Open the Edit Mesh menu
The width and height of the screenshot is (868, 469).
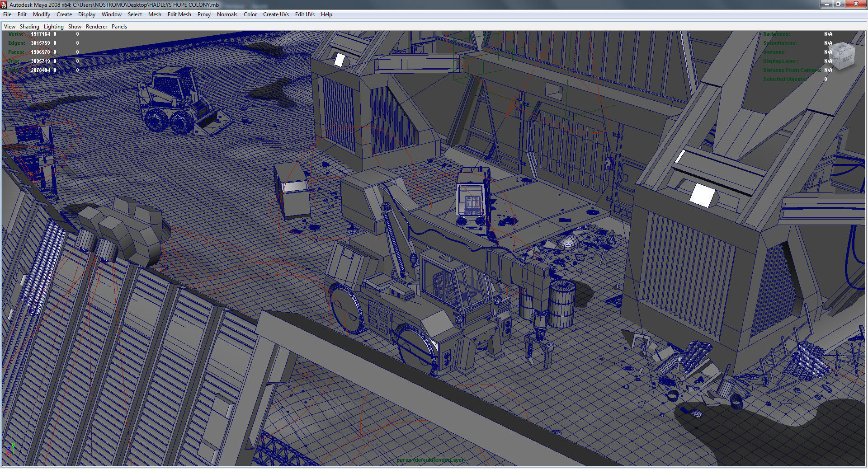(179, 14)
